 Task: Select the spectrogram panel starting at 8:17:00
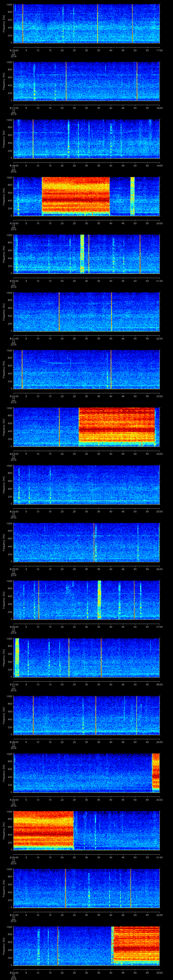pyautogui.click(x=87, y=81)
